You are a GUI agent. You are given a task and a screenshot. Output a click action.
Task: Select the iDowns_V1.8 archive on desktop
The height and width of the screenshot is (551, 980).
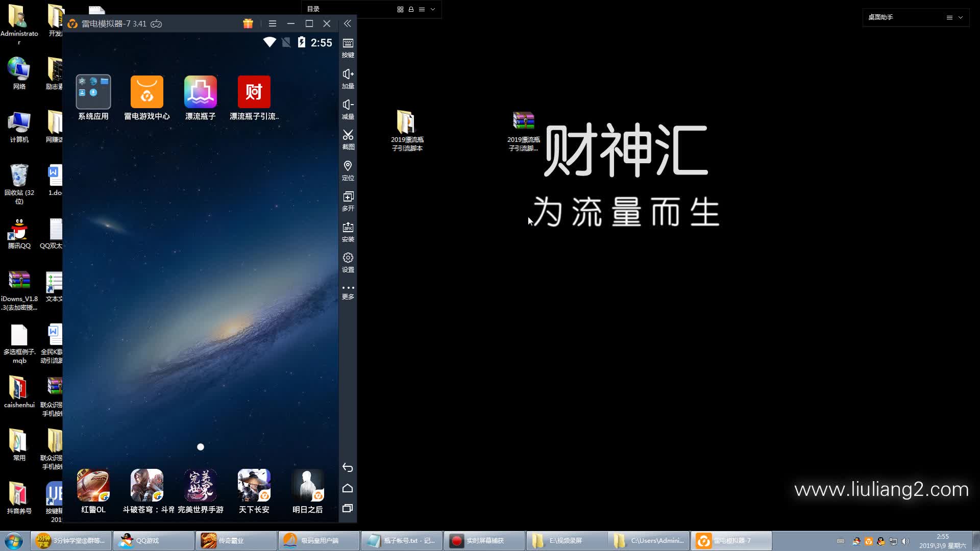[x=19, y=290]
